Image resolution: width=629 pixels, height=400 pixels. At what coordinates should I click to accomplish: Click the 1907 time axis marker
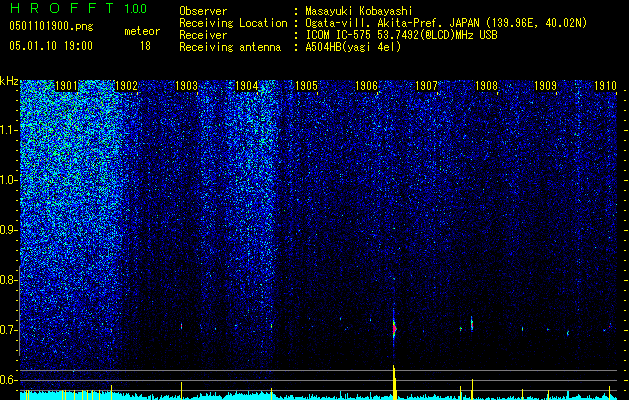[426, 86]
